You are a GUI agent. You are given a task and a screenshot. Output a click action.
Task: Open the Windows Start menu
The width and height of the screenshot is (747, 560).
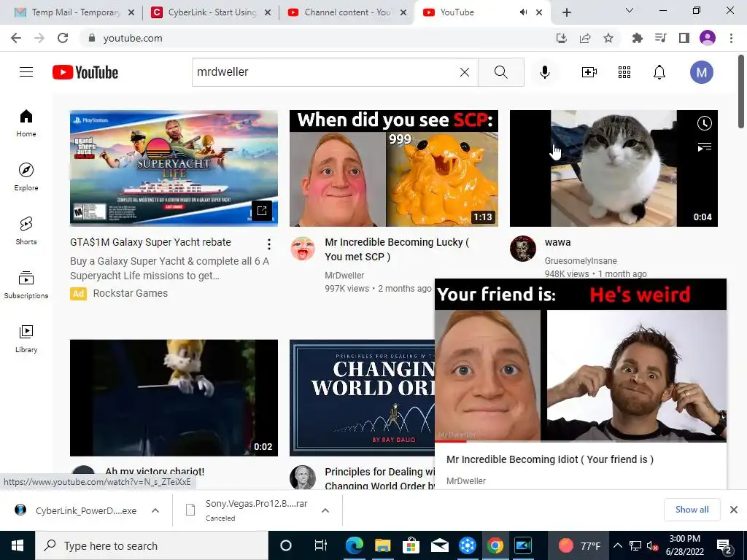(x=18, y=545)
